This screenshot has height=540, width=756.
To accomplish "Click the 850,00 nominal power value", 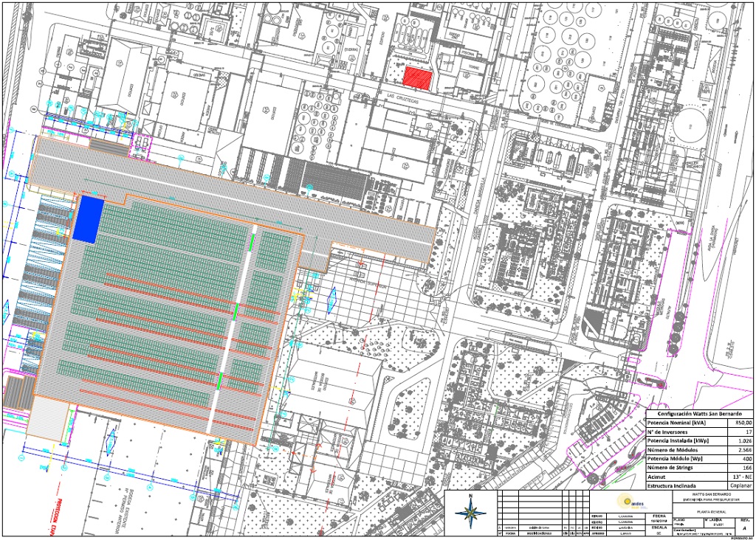I will 743,423.
